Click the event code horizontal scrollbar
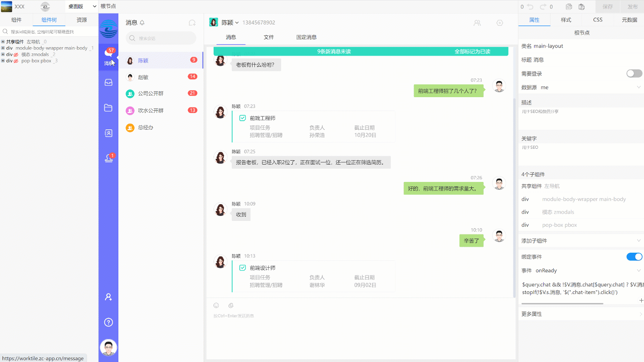 (x=562, y=303)
